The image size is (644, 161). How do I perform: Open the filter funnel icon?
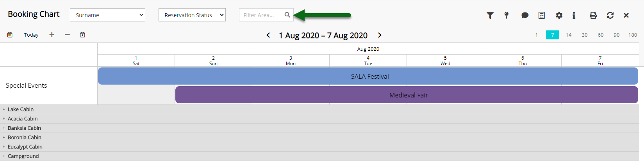point(490,15)
